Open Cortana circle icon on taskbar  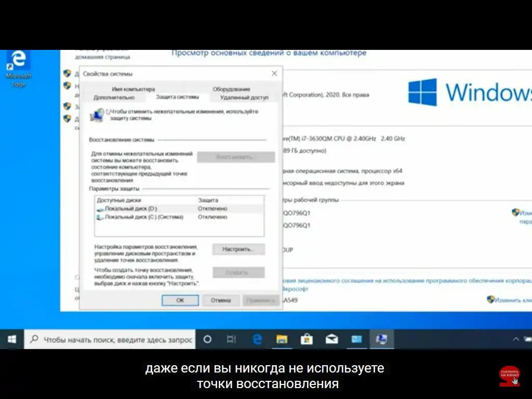coord(207,339)
